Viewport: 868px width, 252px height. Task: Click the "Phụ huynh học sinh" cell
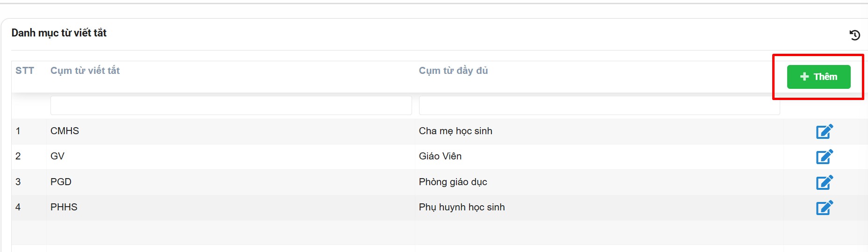(x=462, y=207)
